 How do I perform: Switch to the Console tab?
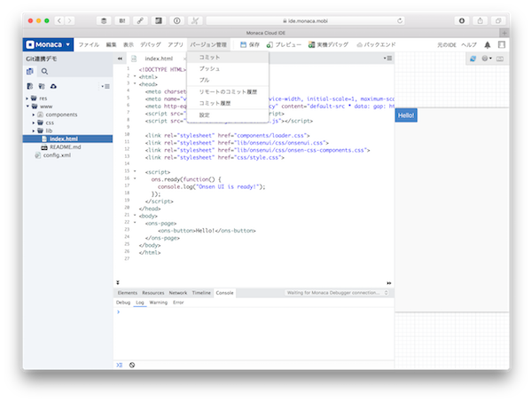[x=224, y=293]
